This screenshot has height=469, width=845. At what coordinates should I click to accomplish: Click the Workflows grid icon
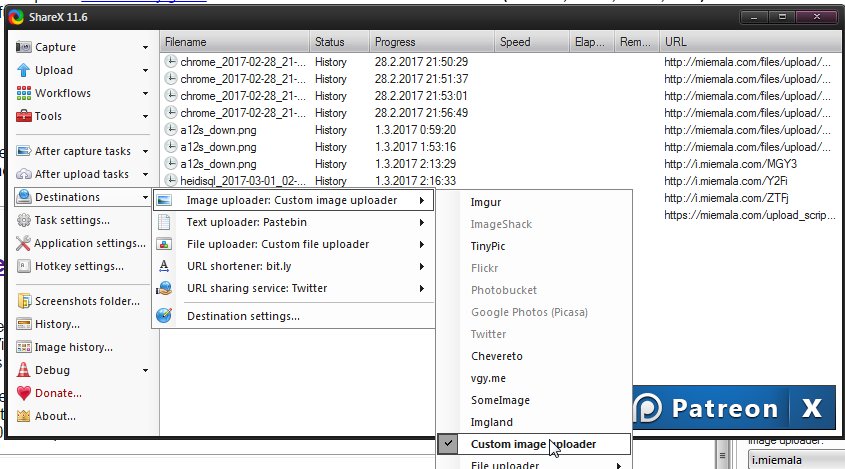[23, 93]
